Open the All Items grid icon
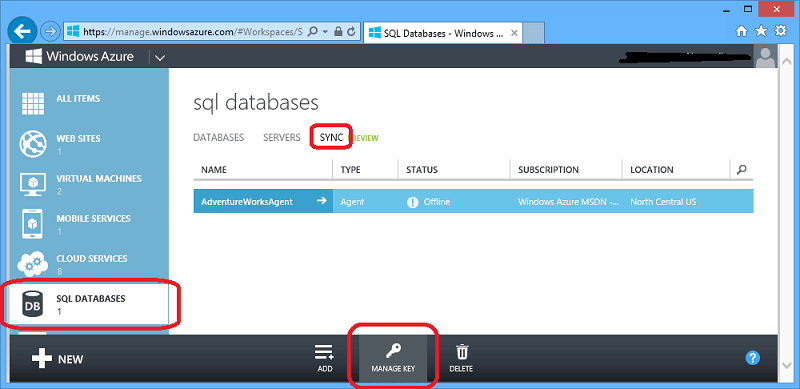 point(33,104)
